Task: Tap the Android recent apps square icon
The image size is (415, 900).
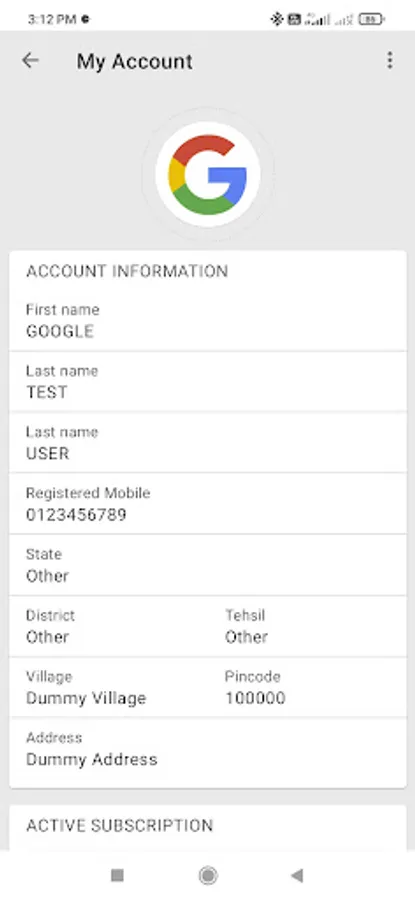Action: pyautogui.click(x=117, y=875)
